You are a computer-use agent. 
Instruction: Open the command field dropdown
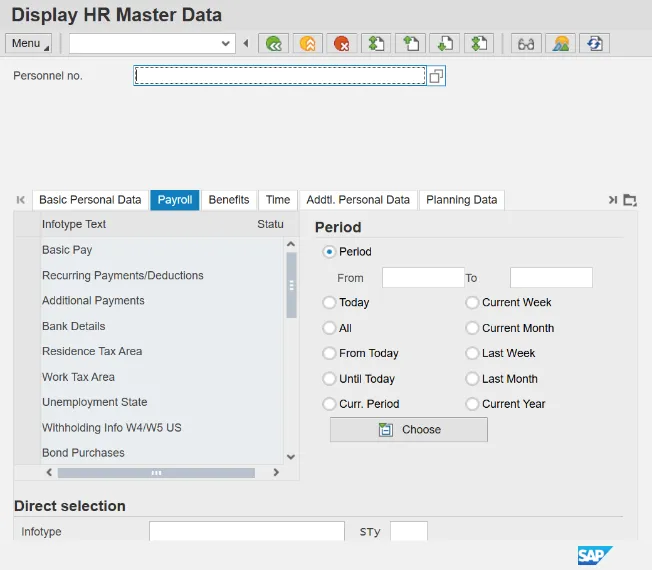(x=226, y=43)
